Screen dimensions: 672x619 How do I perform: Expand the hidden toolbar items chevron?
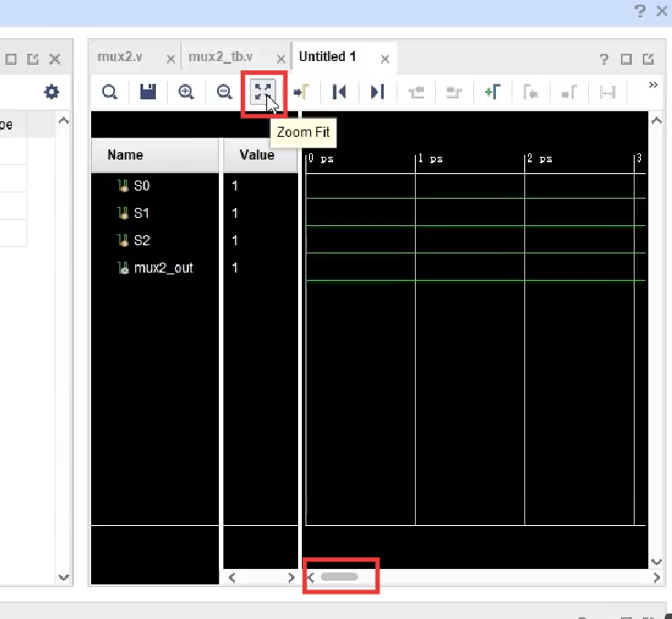pyautogui.click(x=653, y=85)
